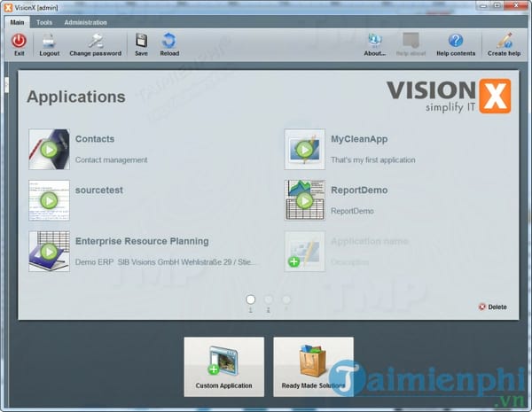The height and width of the screenshot is (412, 532).
Task: Click the Contact management description text
Action: tap(112, 159)
